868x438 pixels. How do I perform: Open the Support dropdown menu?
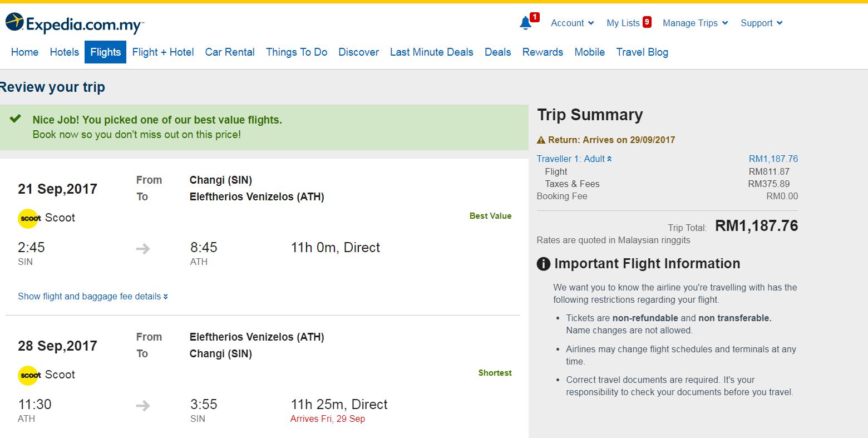pos(761,23)
